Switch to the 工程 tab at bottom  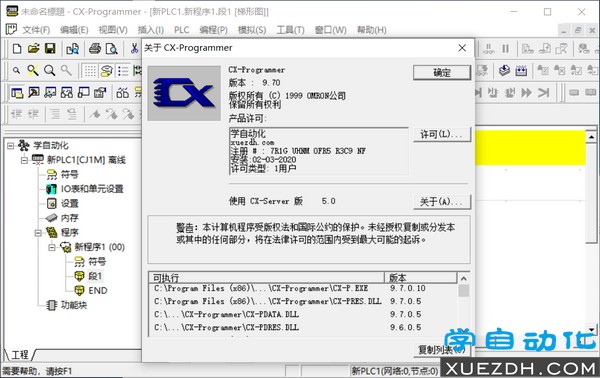pos(20,355)
